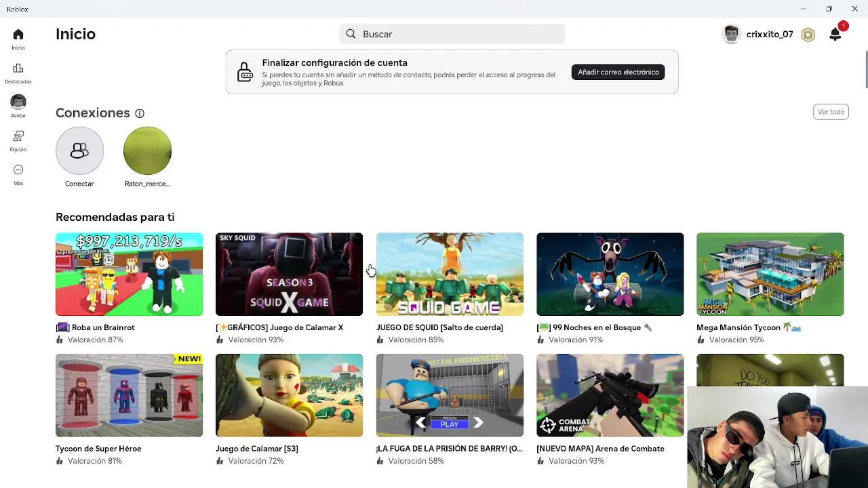This screenshot has width=868, height=488.
Task: Click Añadir correo electrónico button
Action: pos(618,72)
